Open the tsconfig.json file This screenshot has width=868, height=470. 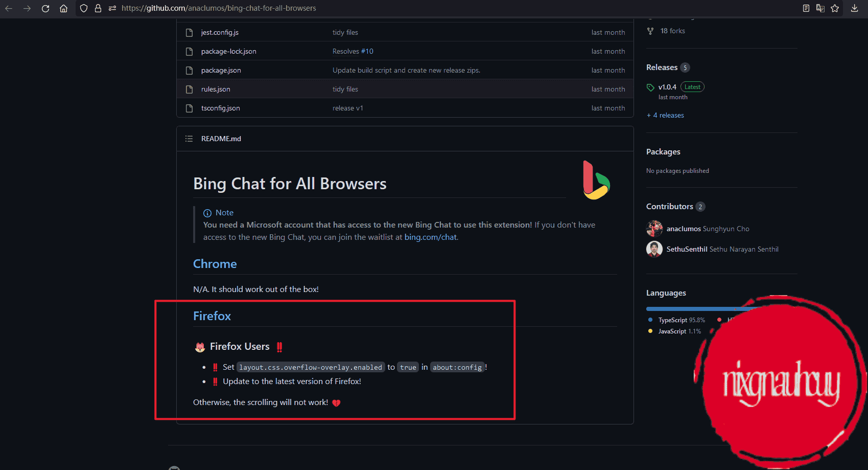tap(221, 108)
